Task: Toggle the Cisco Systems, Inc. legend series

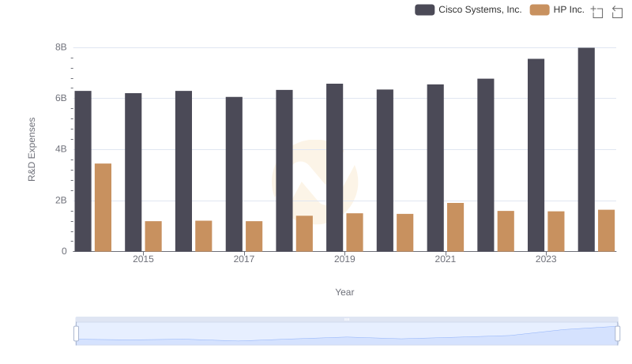Action: [468, 9]
